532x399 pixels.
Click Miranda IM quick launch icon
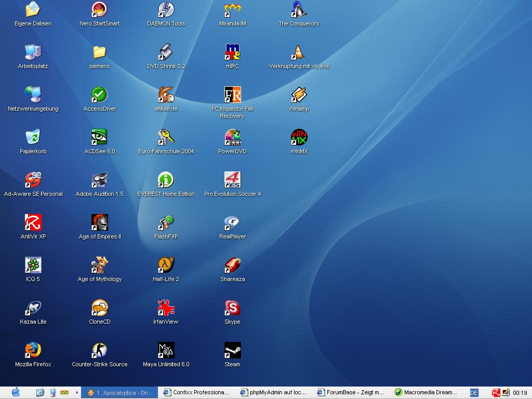[x=64, y=393]
